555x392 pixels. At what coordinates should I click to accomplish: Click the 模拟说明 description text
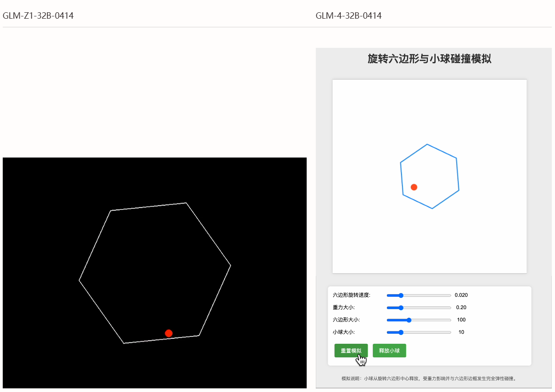coord(429,378)
